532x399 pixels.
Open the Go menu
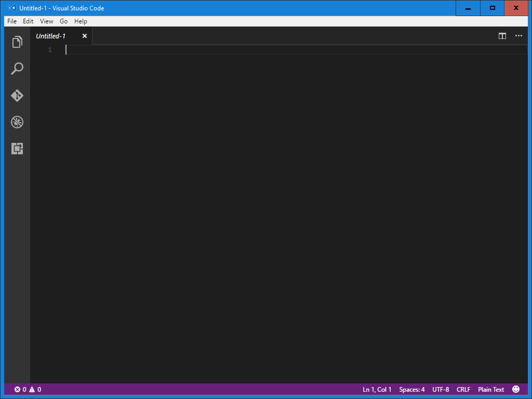click(x=63, y=21)
